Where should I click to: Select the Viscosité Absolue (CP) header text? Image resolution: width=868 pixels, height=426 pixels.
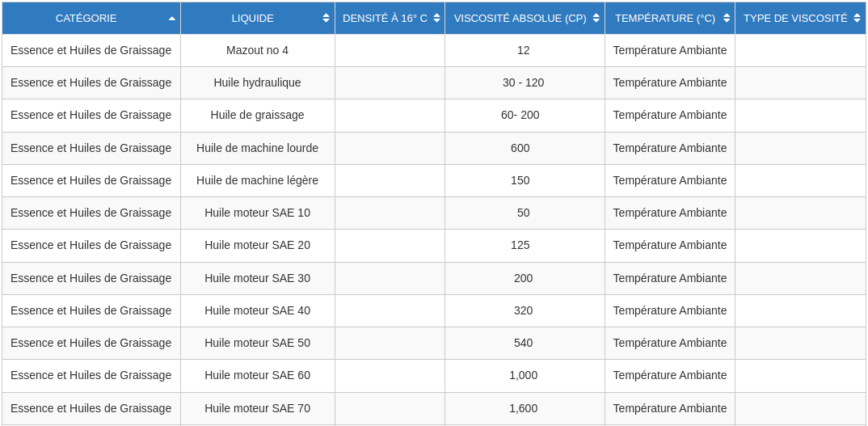pyautogui.click(x=520, y=19)
